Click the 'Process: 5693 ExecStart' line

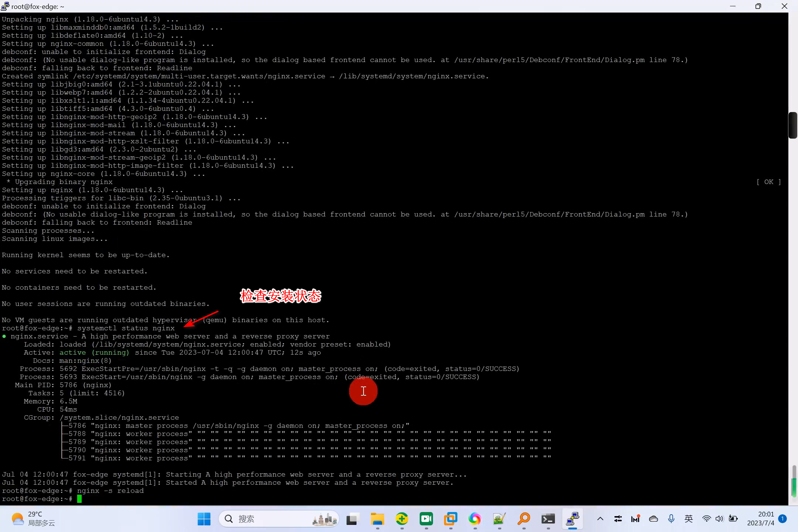(x=250, y=377)
